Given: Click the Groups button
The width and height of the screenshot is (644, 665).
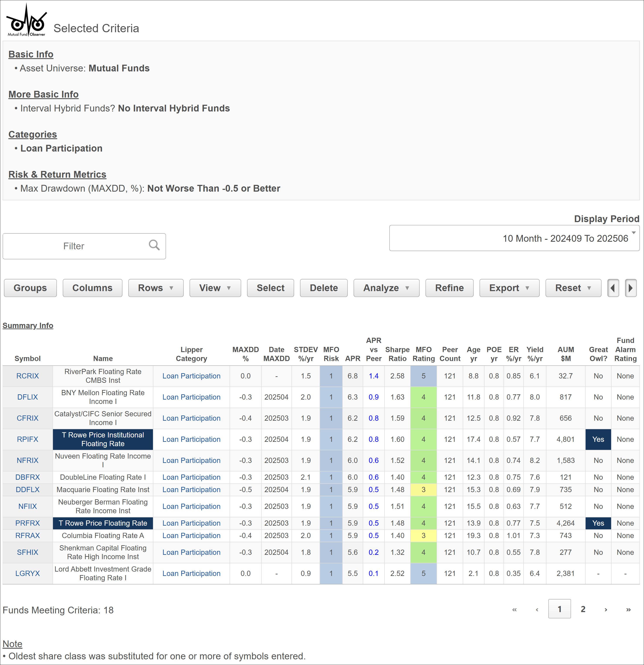Looking at the screenshot, I should [x=30, y=288].
